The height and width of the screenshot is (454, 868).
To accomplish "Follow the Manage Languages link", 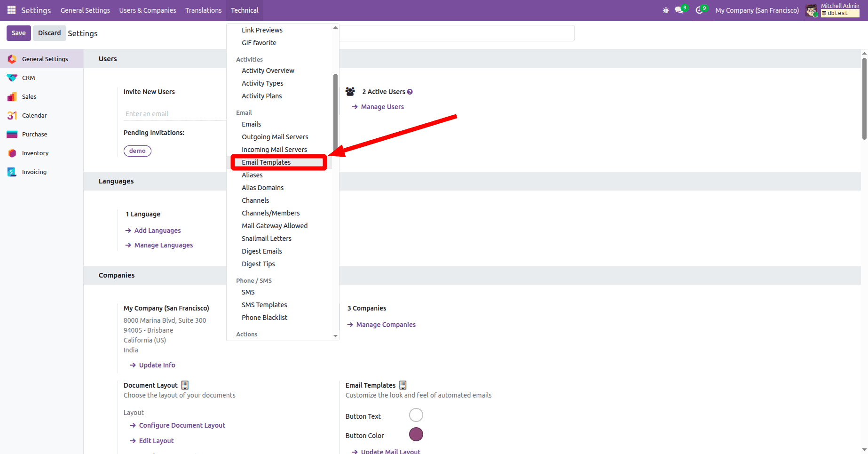I will click(159, 245).
